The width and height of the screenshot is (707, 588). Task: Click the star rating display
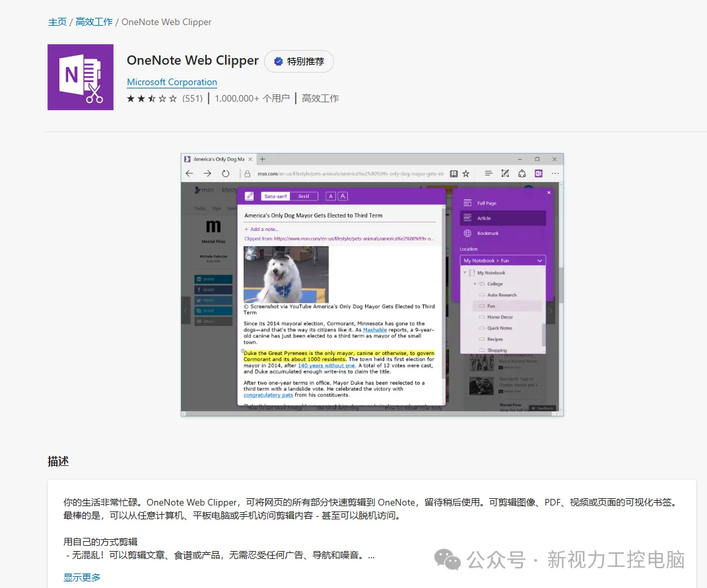pyautogui.click(x=152, y=98)
